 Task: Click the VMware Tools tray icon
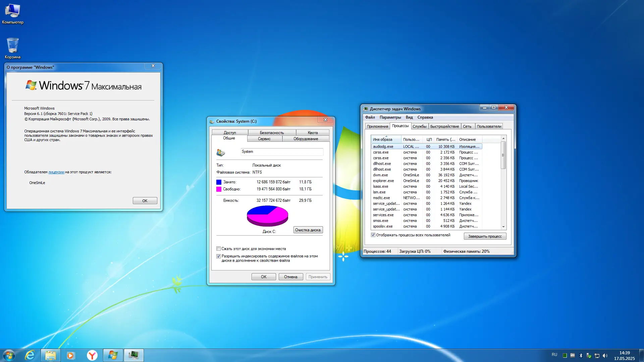[x=573, y=355]
